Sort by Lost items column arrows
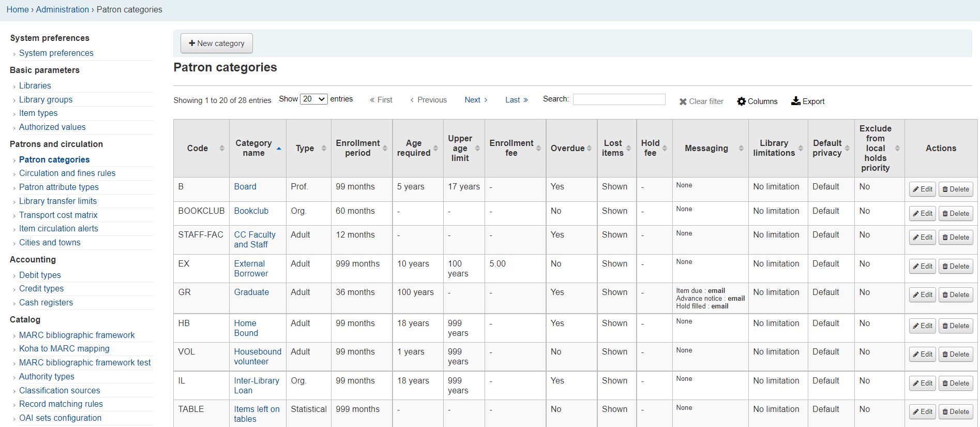Image resolution: width=980 pixels, height=427 pixels. coord(628,148)
